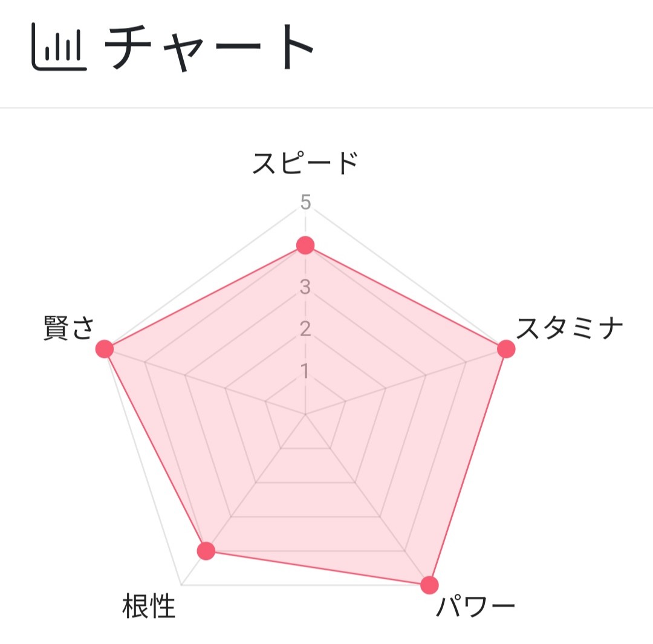The image size is (653, 644).
Task: Select the スタミナ data point
Action: tap(507, 349)
